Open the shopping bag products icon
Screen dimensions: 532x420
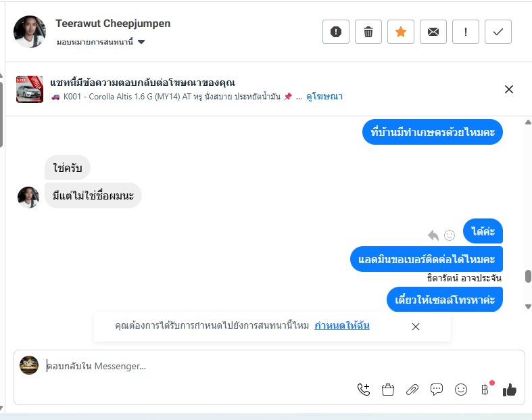click(388, 390)
